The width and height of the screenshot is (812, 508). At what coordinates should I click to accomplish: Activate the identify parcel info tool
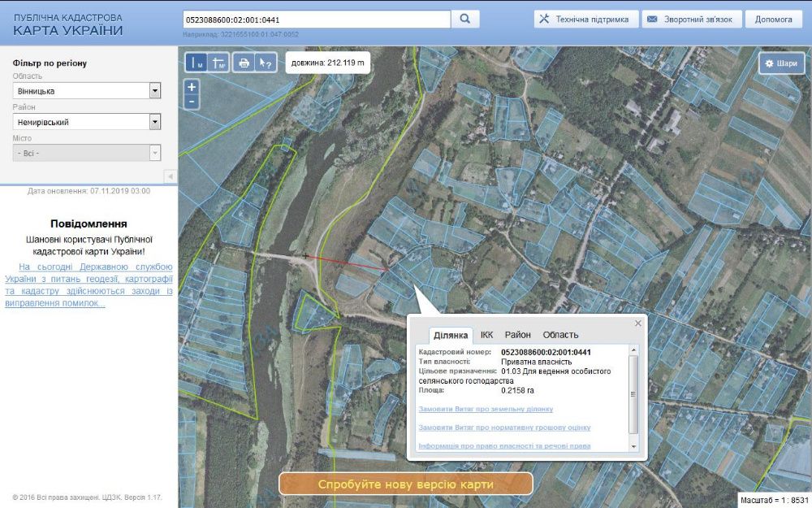[x=266, y=63]
